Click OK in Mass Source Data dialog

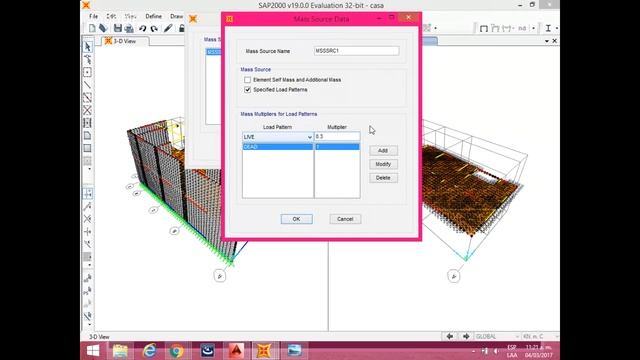pos(297,219)
